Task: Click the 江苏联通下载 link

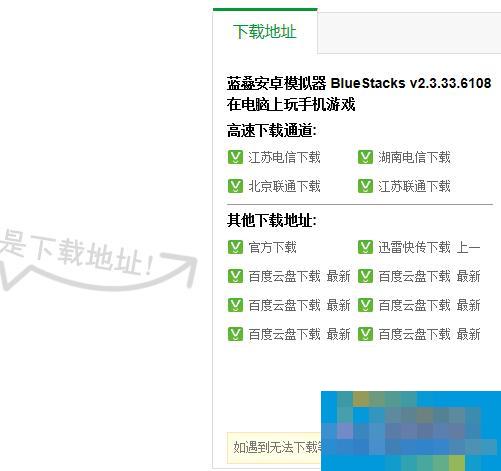Action: click(414, 186)
